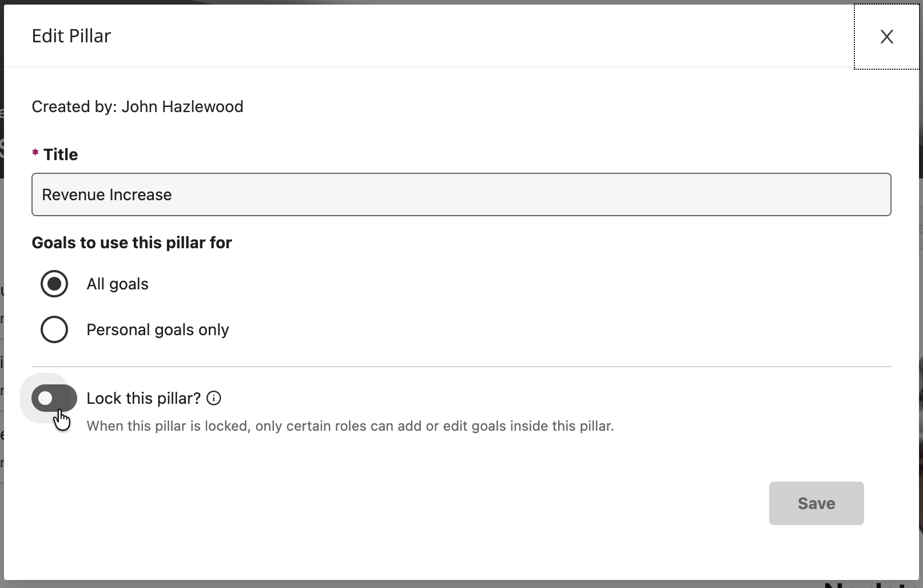Close the Edit Pillar dialog
Image resolution: width=923 pixels, height=588 pixels.
click(886, 37)
